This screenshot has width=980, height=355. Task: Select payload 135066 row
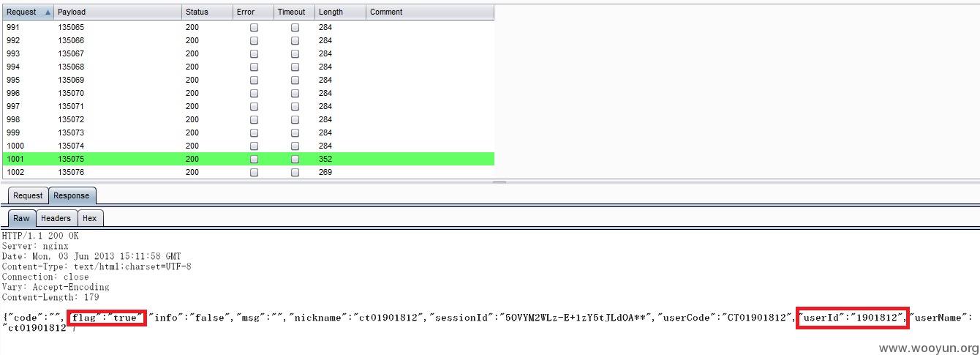[248, 40]
